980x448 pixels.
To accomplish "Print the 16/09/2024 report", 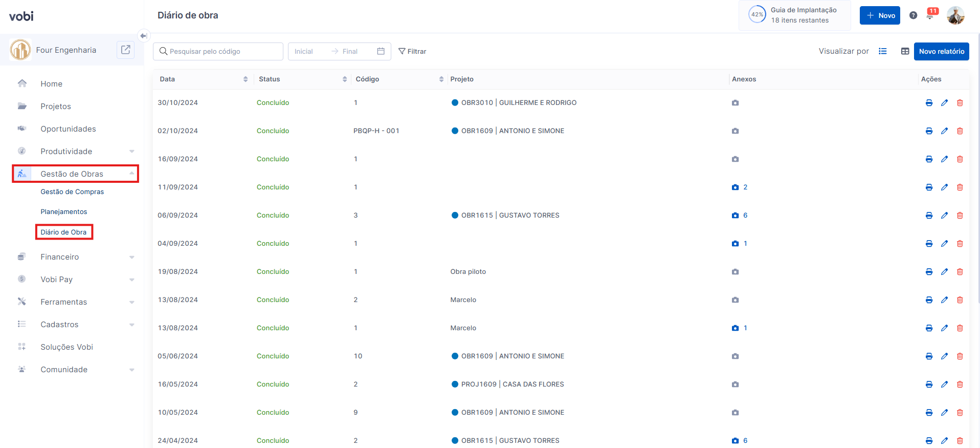I will [x=929, y=159].
